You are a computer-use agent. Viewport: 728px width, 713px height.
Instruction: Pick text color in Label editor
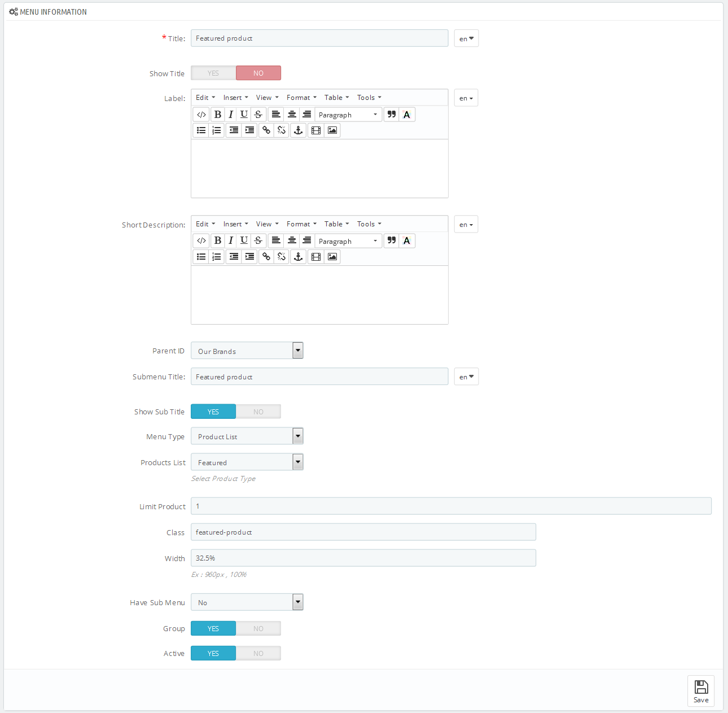pyautogui.click(x=407, y=115)
